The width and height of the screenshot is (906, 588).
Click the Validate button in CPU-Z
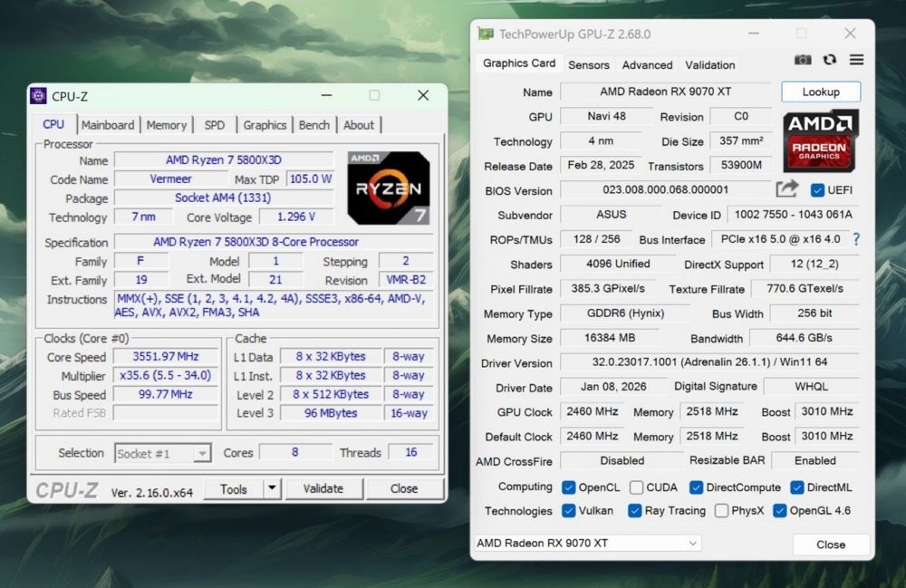click(323, 488)
